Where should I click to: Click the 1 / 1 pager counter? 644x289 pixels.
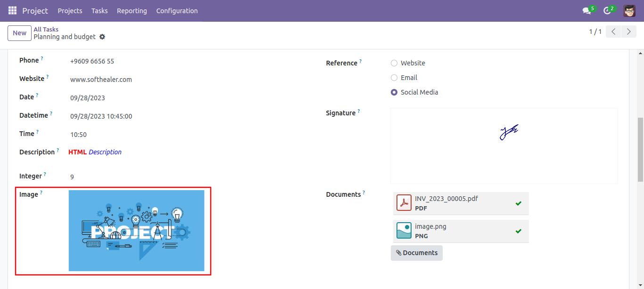[595, 32]
